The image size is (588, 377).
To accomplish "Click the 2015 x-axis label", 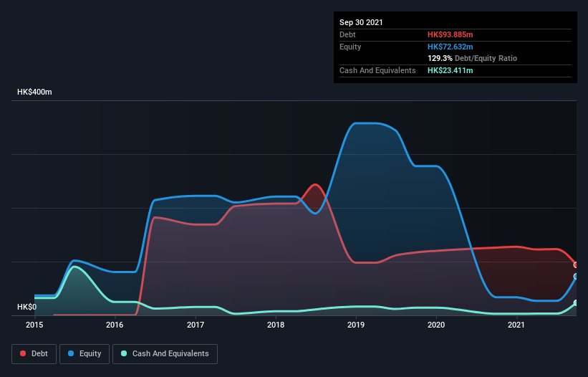I will pyautogui.click(x=34, y=325).
